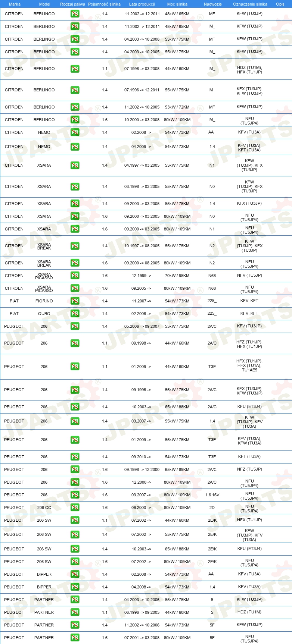The image size is (292, 644).
Task: Click the NFZ (TU5JP) engine code
Action: (249, 469)
